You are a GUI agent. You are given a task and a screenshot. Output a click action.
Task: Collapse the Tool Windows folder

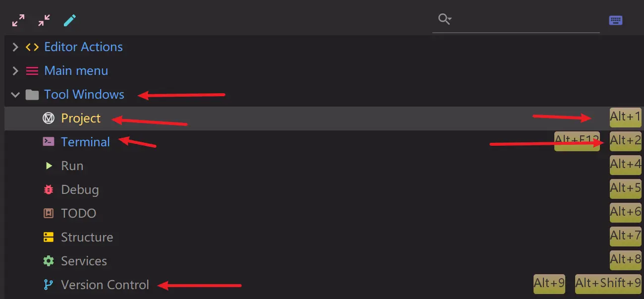pyautogui.click(x=15, y=94)
